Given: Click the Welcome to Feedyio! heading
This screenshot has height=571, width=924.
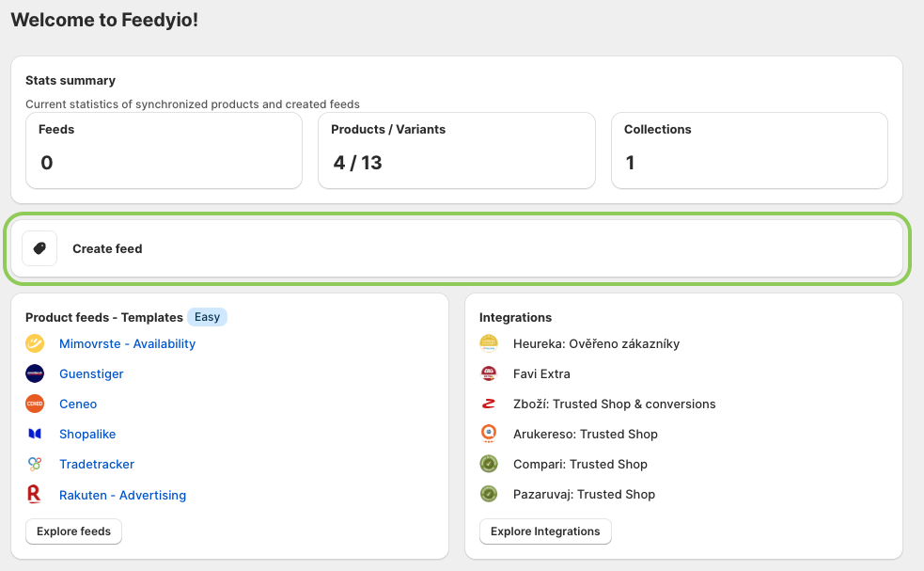Looking at the screenshot, I should 104,20.
